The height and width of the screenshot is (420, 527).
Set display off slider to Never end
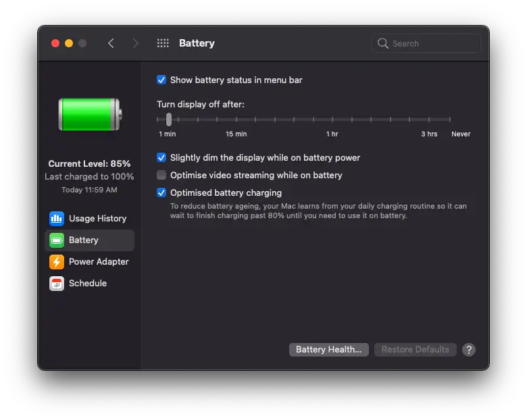(450, 120)
